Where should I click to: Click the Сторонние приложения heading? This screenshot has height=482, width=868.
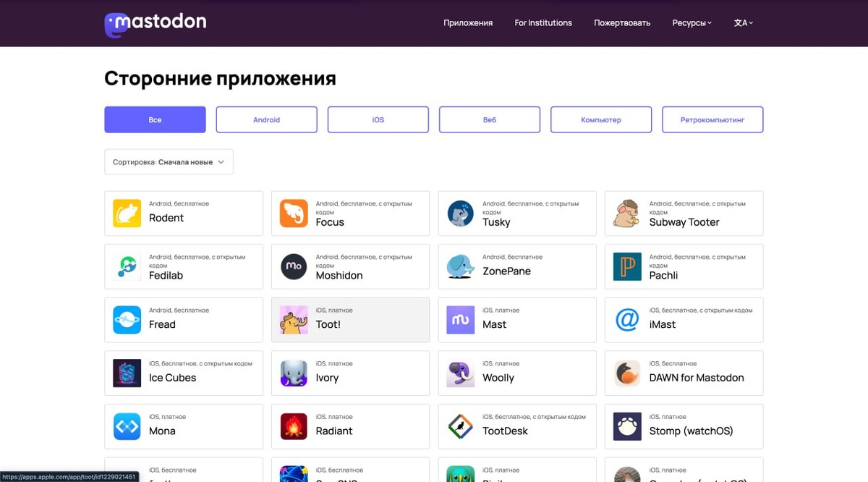click(x=220, y=78)
